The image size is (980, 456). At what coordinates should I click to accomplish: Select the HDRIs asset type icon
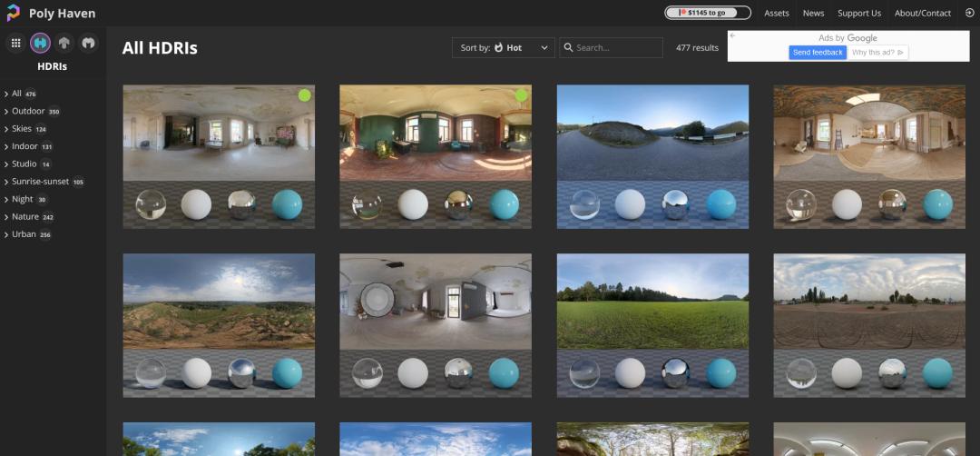click(40, 43)
